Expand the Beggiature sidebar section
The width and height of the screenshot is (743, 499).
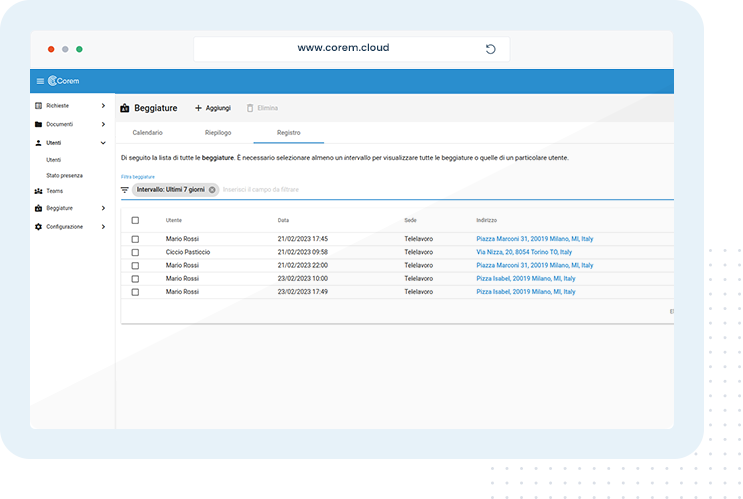(103, 208)
